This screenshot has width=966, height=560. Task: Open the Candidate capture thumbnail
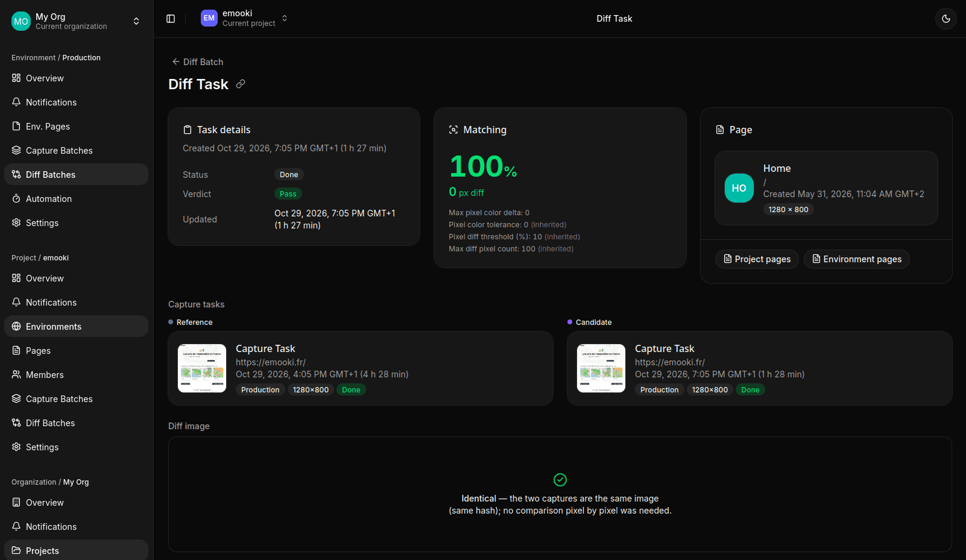[601, 368]
